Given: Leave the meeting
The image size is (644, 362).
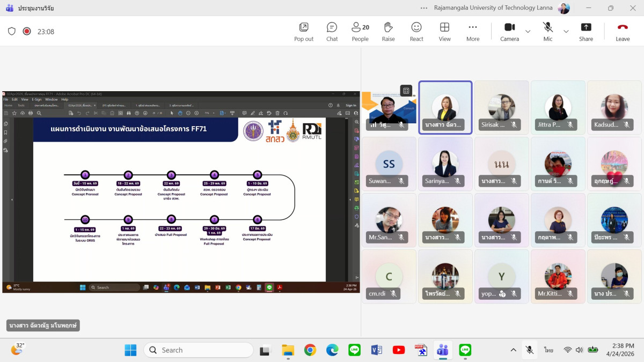Looking at the screenshot, I should [623, 31].
